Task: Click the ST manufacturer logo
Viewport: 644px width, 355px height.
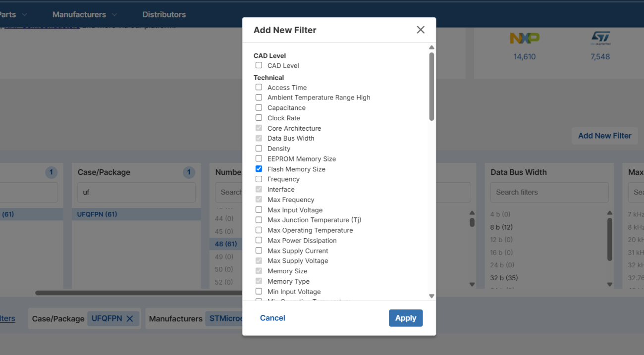Action: point(600,38)
